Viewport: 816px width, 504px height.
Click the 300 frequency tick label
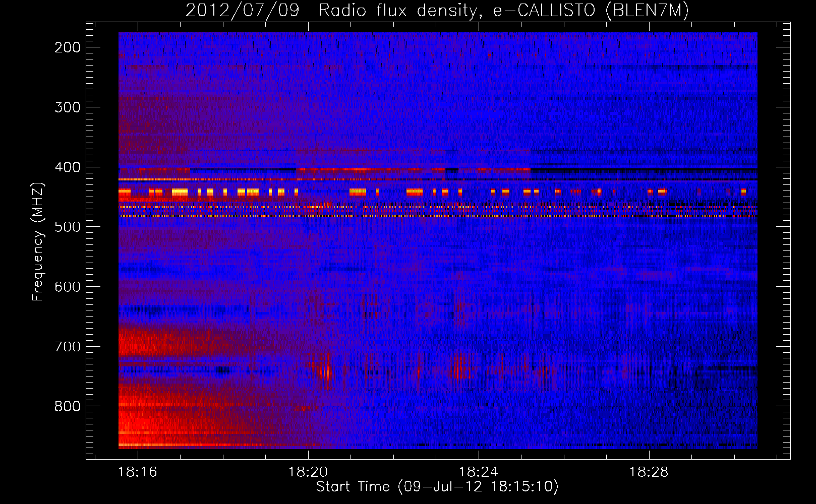pyautogui.click(x=68, y=107)
